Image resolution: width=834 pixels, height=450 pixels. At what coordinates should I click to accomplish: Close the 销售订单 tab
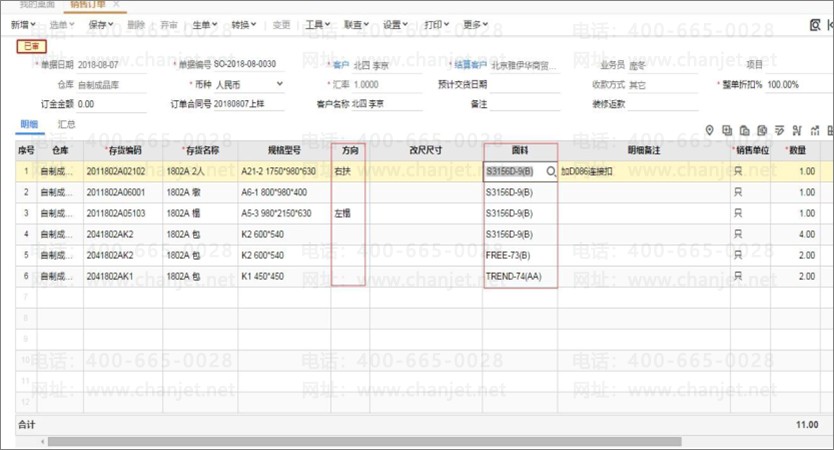(116, 4)
